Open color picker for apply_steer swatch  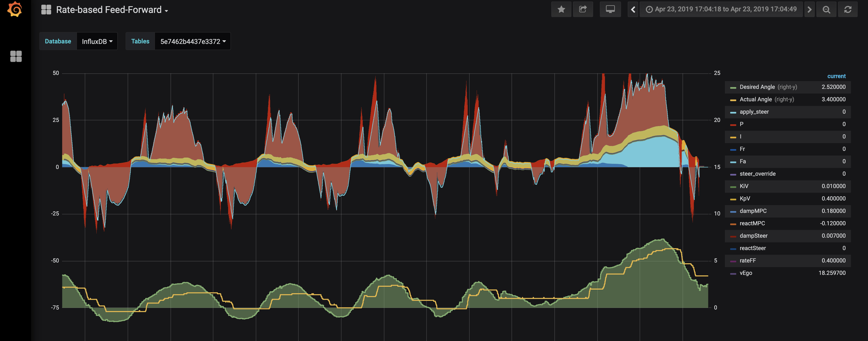(x=733, y=113)
